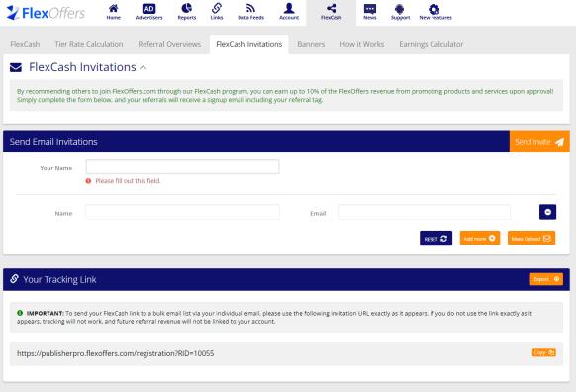Switch to the How it Works tab
576x392 pixels.
click(362, 44)
